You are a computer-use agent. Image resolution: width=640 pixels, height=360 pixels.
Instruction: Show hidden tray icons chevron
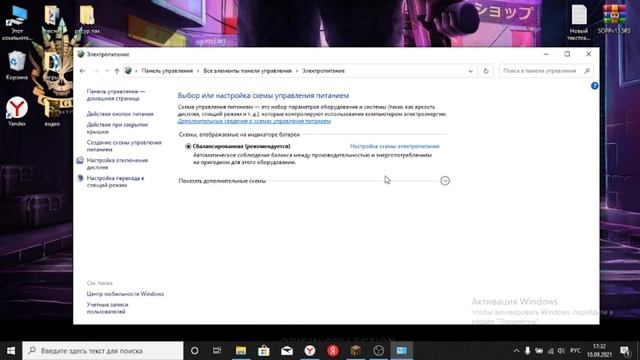tap(516, 351)
